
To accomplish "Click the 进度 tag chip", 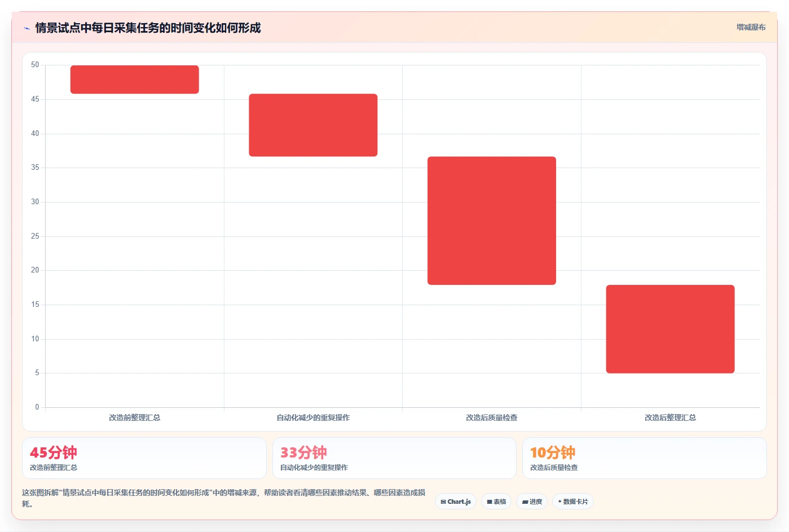I will point(532,502).
